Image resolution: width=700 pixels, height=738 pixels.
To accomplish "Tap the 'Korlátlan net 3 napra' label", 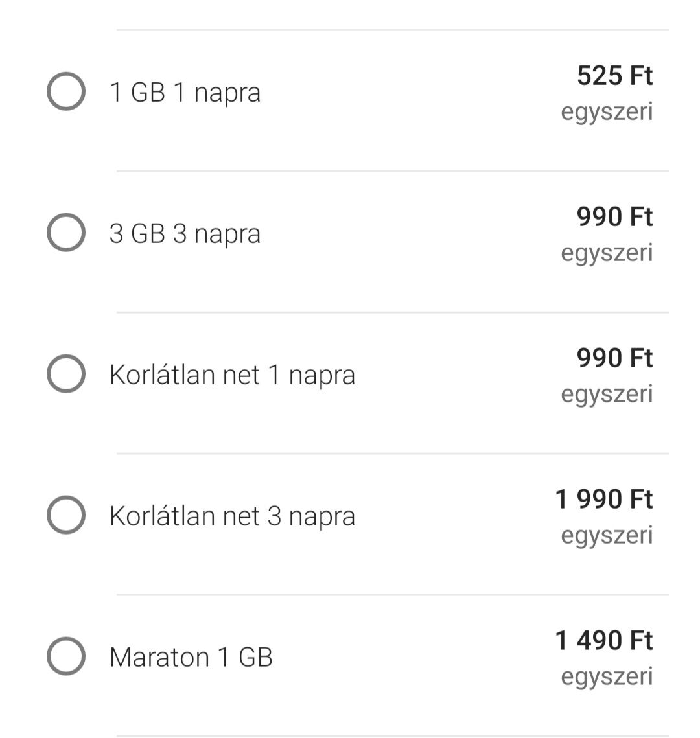I will point(233,517).
